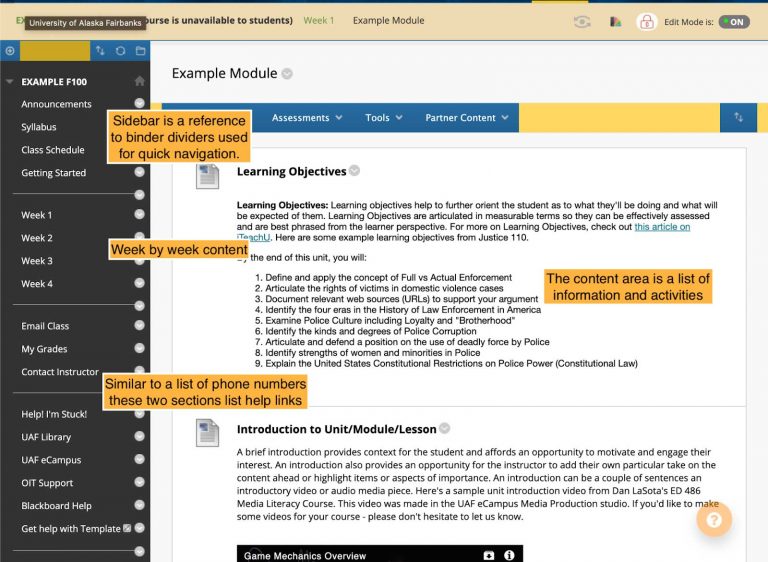Image resolution: width=768 pixels, height=562 pixels.
Task: Click the orange help question mark button
Action: pyautogui.click(x=715, y=519)
